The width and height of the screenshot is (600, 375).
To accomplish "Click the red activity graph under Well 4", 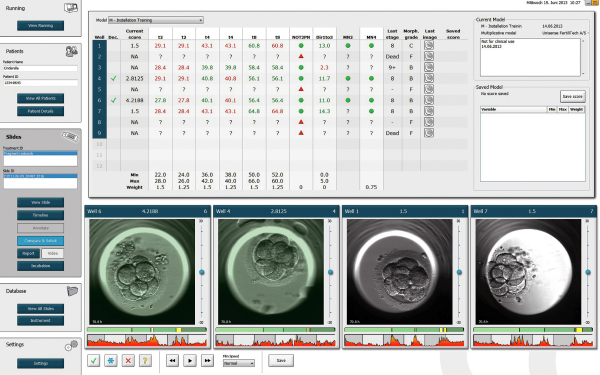I will [x=276, y=340].
